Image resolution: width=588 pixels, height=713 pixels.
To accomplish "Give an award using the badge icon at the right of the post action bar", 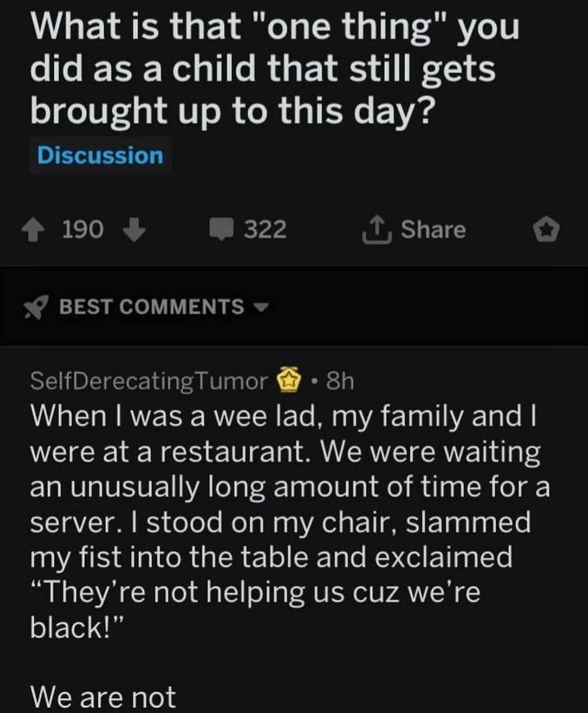I will click(546, 231).
